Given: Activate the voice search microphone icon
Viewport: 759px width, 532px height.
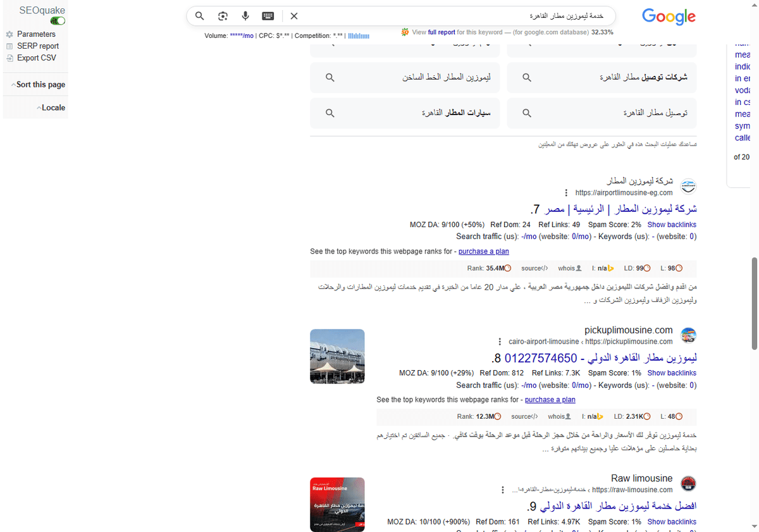Looking at the screenshot, I should point(245,16).
